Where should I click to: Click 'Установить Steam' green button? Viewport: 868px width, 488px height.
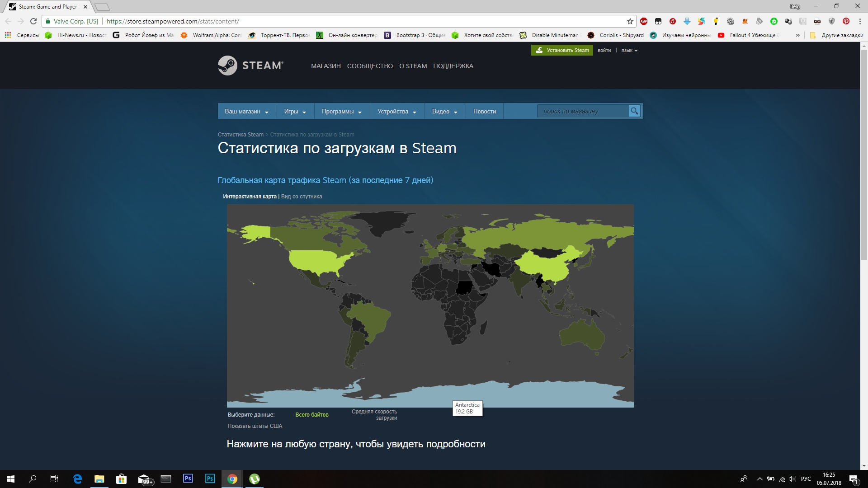(x=562, y=50)
